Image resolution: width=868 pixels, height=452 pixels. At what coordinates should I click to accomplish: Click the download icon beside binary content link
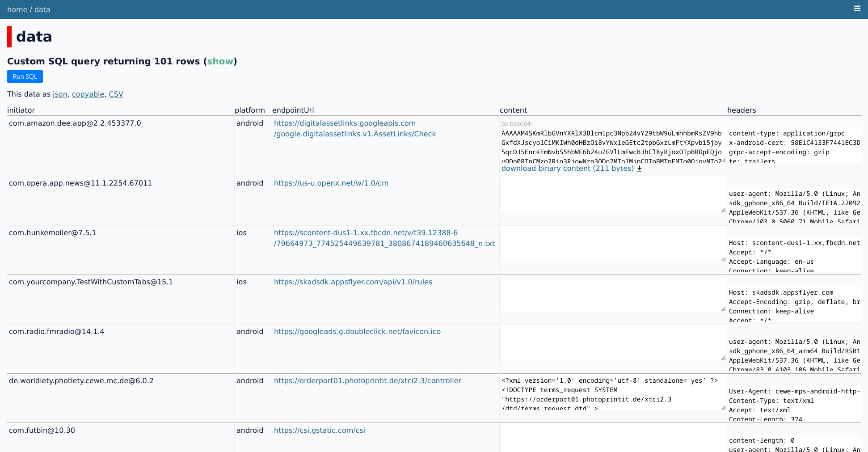[640, 169]
